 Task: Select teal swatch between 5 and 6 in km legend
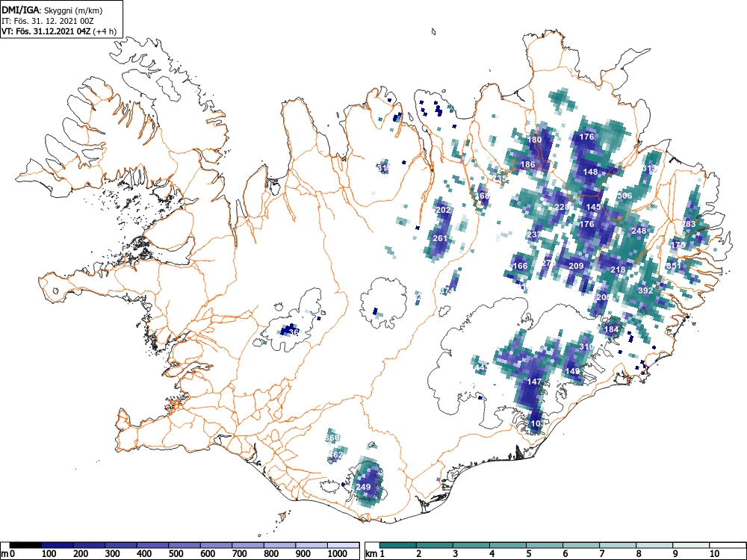pyautogui.click(x=545, y=545)
